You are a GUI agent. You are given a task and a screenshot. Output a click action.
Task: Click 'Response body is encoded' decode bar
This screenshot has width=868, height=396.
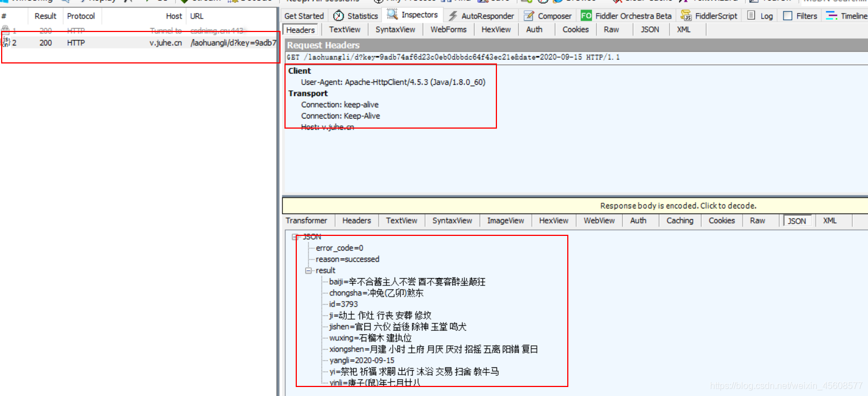575,206
